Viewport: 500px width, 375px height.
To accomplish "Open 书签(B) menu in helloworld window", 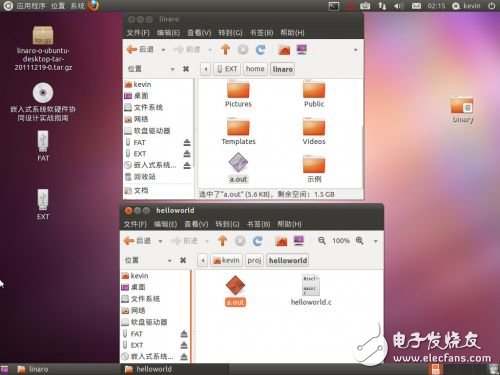I will [x=259, y=224].
